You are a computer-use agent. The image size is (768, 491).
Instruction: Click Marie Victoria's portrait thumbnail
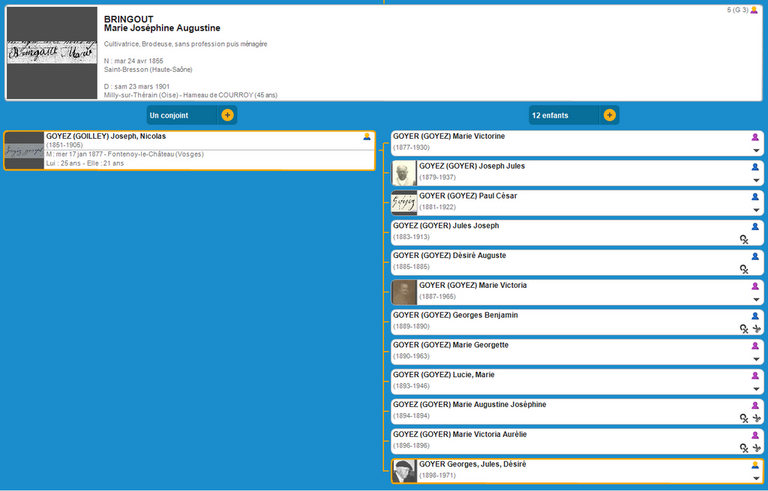coord(404,292)
